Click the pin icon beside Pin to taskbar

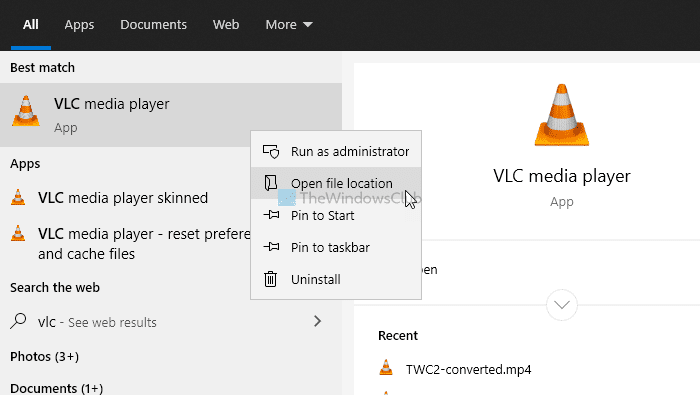pyautogui.click(x=271, y=247)
